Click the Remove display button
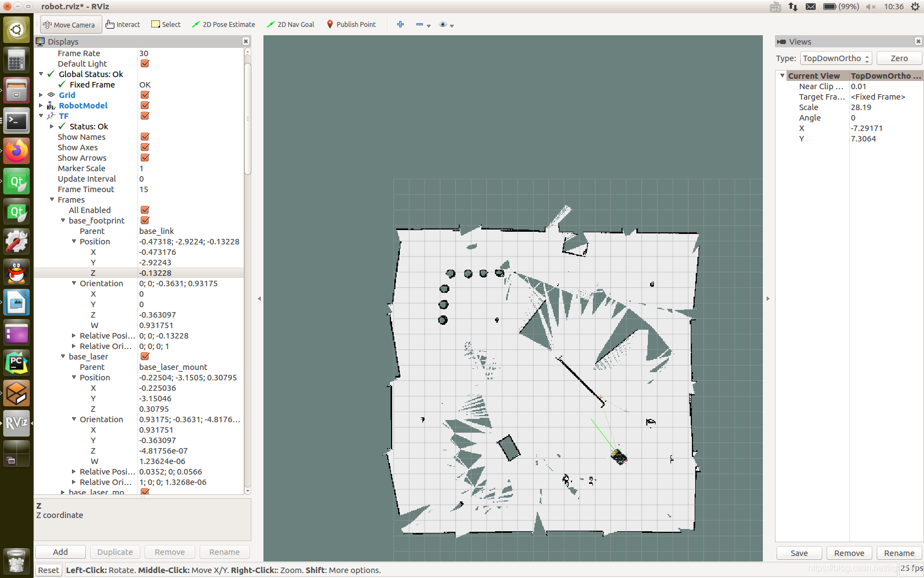 coord(169,552)
